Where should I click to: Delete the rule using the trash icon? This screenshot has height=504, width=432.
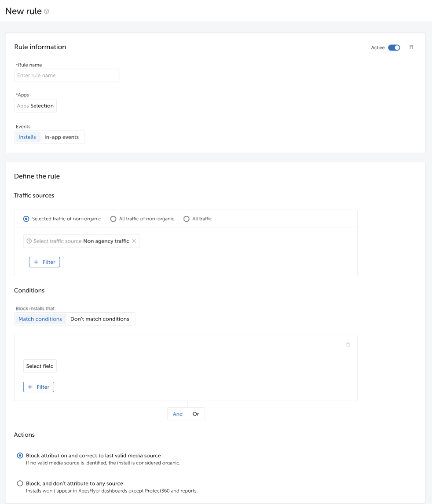point(411,47)
